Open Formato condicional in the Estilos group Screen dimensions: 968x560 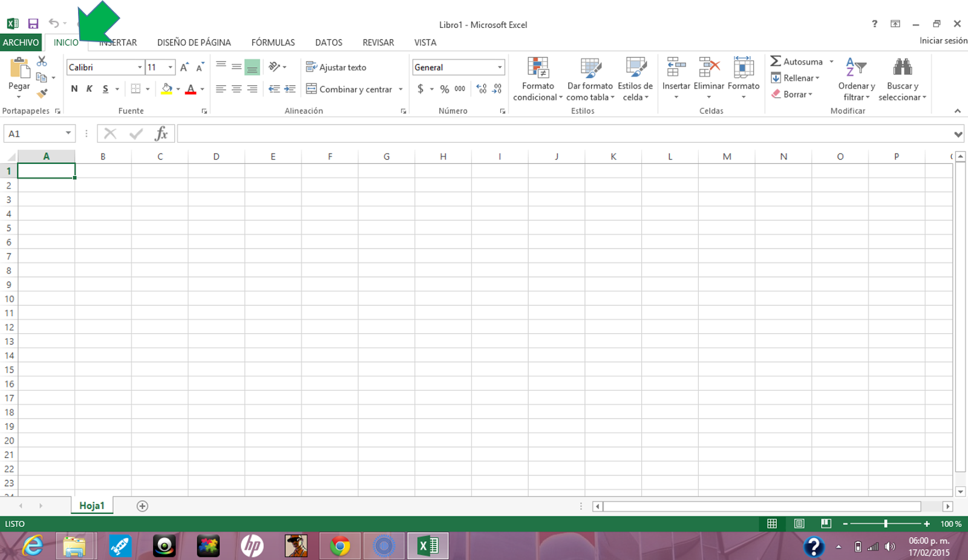[537, 79]
